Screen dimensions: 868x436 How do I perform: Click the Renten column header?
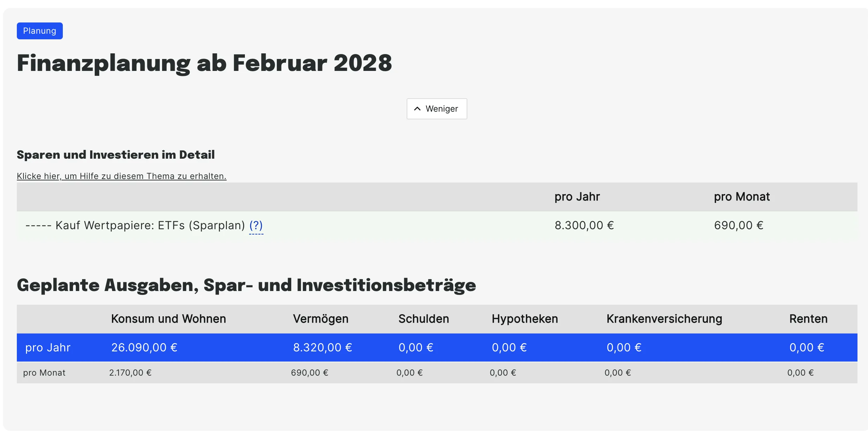tap(808, 319)
